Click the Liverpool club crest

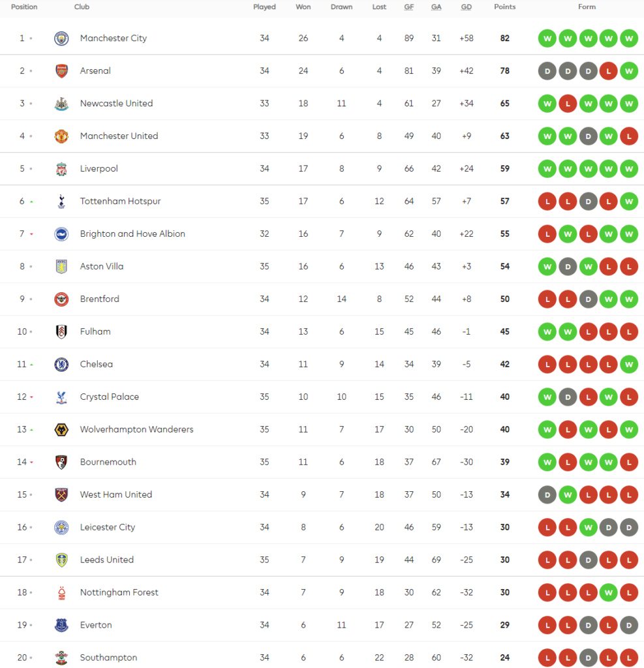pyautogui.click(x=61, y=169)
